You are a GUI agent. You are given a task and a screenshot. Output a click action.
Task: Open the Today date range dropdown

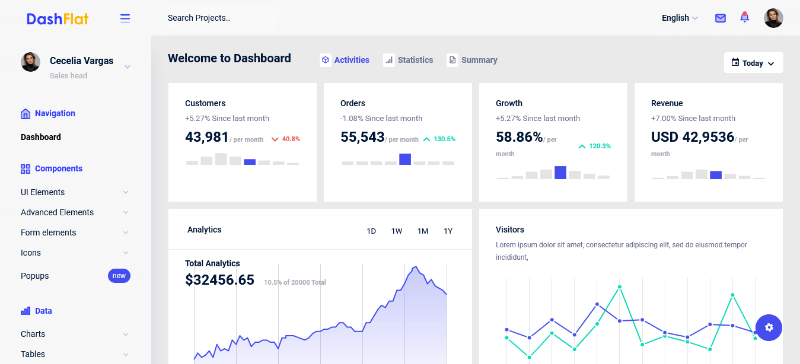[753, 63]
